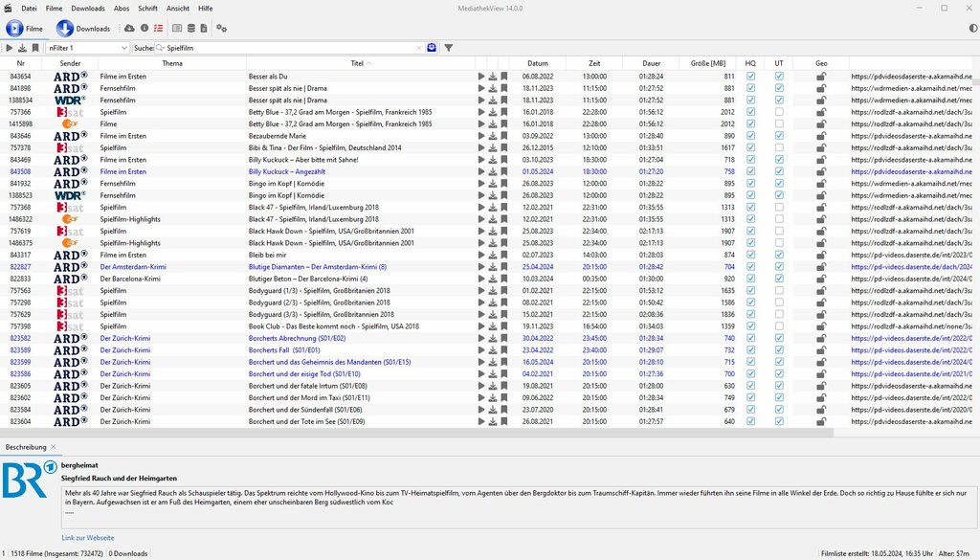Select "Der Barcelona-Krimi" Thema cell
The width and height of the screenshot is (980, 560).
tap(172, 279)
